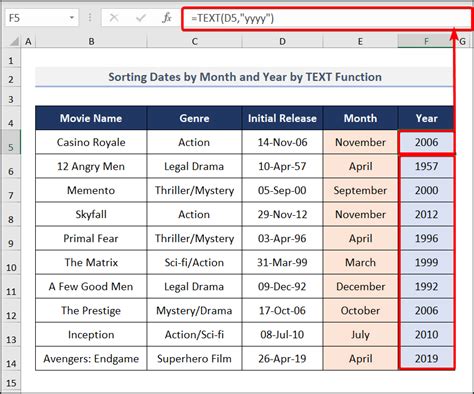
Task: Select the Memento cell
Action: click(91, 190)
